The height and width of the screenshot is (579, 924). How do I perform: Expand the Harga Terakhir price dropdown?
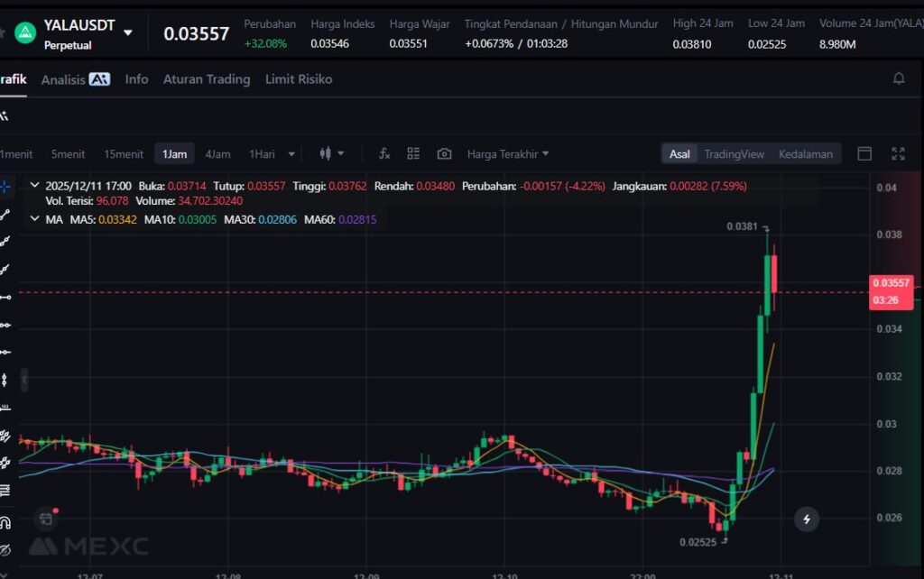pyautogui.click(x=508, y=154)
